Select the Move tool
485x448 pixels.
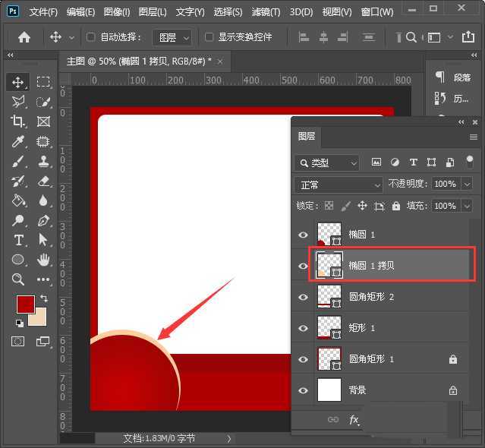tap(18, 82)
